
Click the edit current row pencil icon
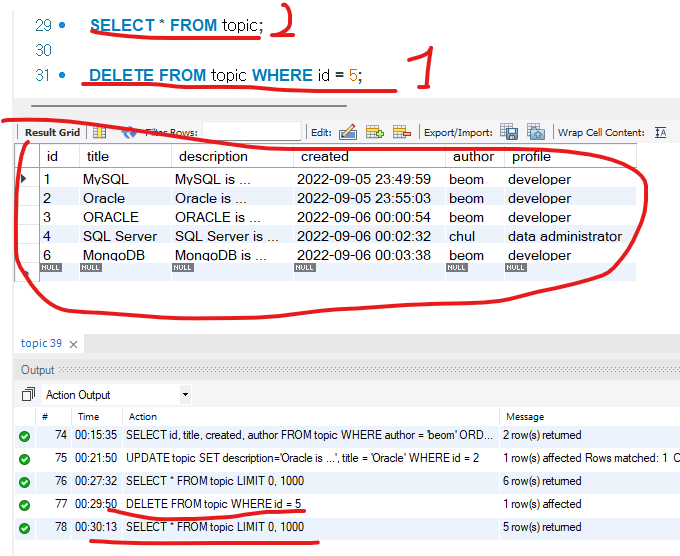tap(348, 132)
